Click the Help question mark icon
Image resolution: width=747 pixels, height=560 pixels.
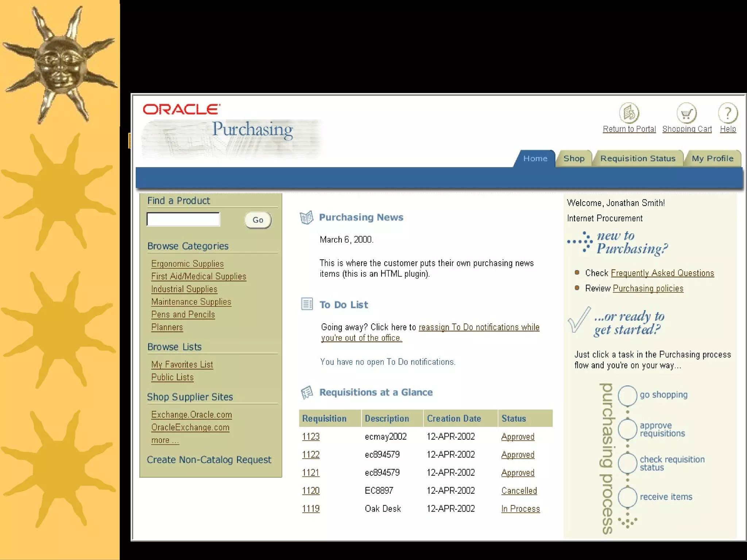click(x=728, y=113)
